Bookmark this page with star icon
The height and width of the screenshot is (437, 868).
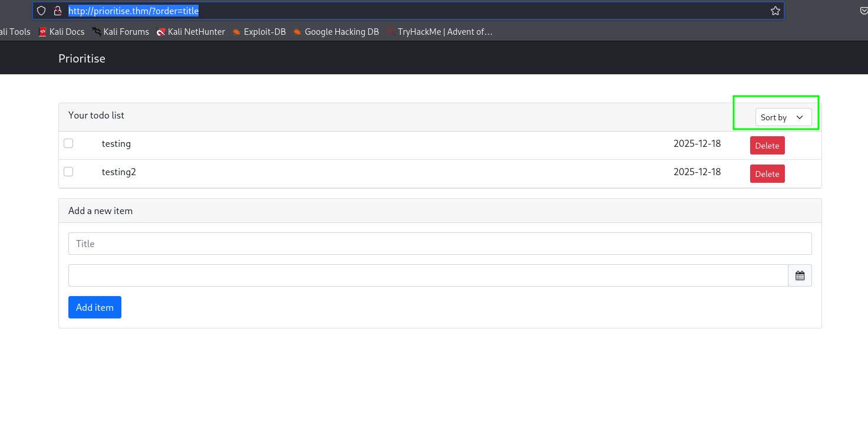click(x=775, y=11)
